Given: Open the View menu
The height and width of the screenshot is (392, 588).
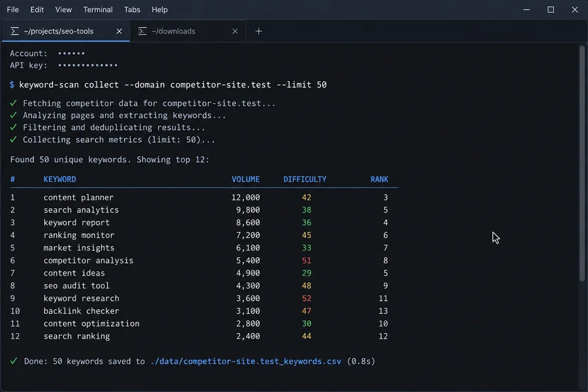Looking at the screenshot, I should tap(63, 10).
